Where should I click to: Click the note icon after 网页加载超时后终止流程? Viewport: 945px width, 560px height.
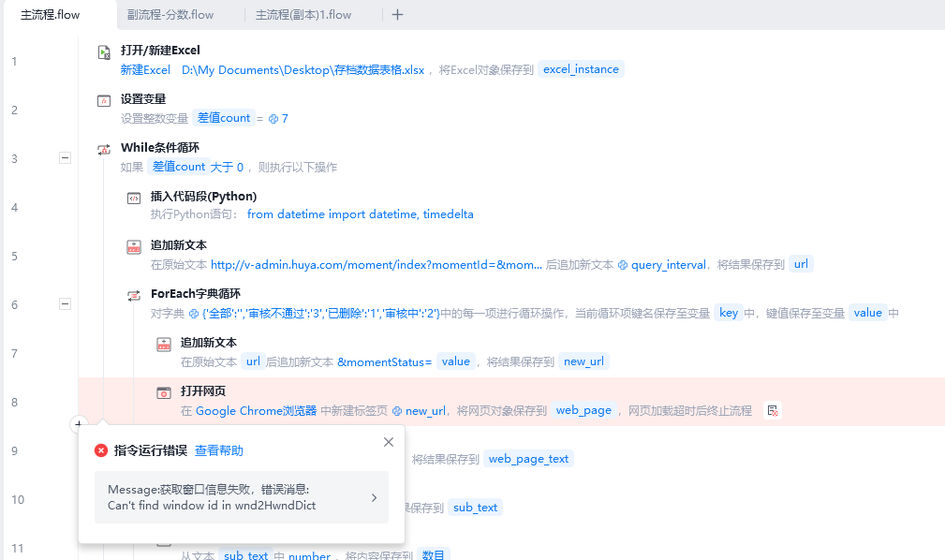point(772,410)
